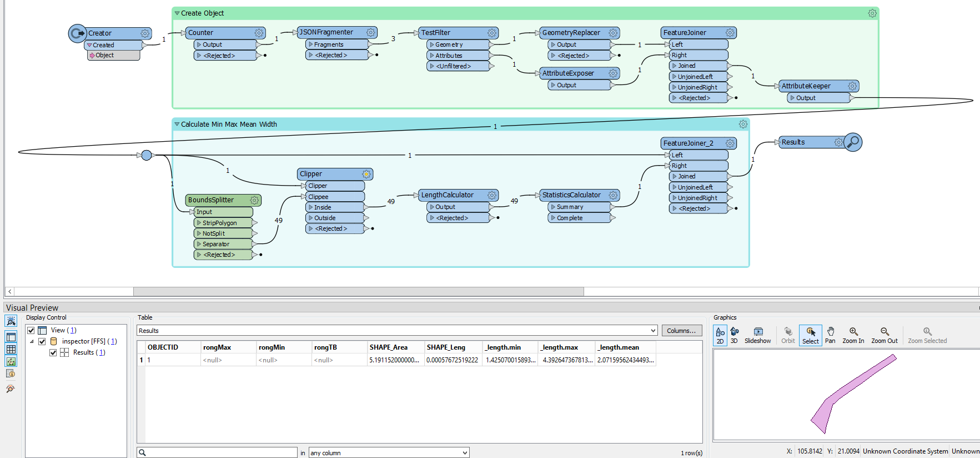Viewport: 980px width, 458px height.
Task: Open Create Object bookmark gear settings
Action: point(872,13)
